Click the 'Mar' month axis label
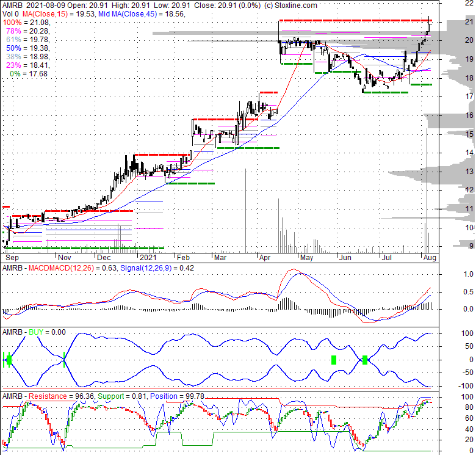Screen dimensions: 476x455 [220, 258]
